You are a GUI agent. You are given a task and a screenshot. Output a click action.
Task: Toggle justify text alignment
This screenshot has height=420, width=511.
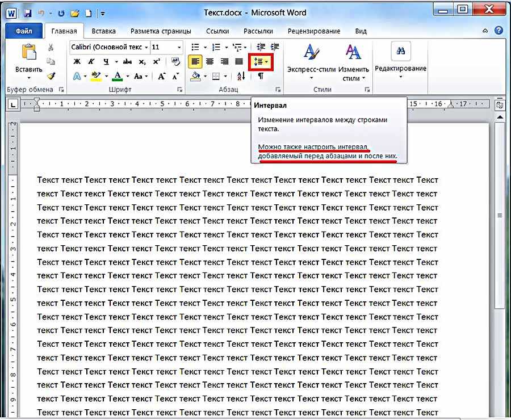pyautogui.click(x=239, y=61)
